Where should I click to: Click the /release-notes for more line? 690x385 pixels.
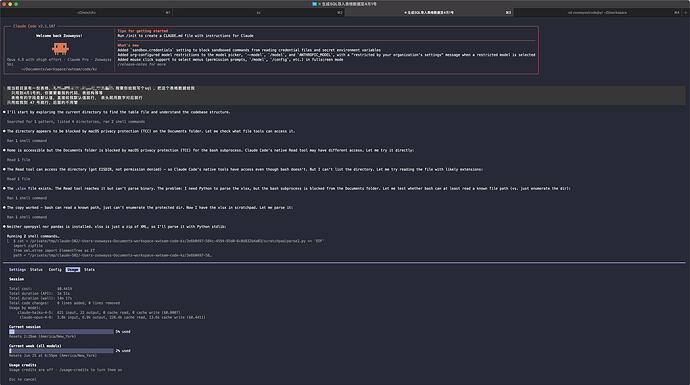pyautogui.click(x=142, y=64)
